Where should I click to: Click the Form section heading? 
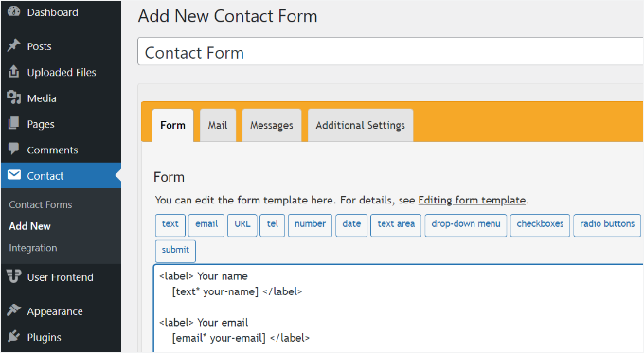pyautogui.click(x=169, y=177)
